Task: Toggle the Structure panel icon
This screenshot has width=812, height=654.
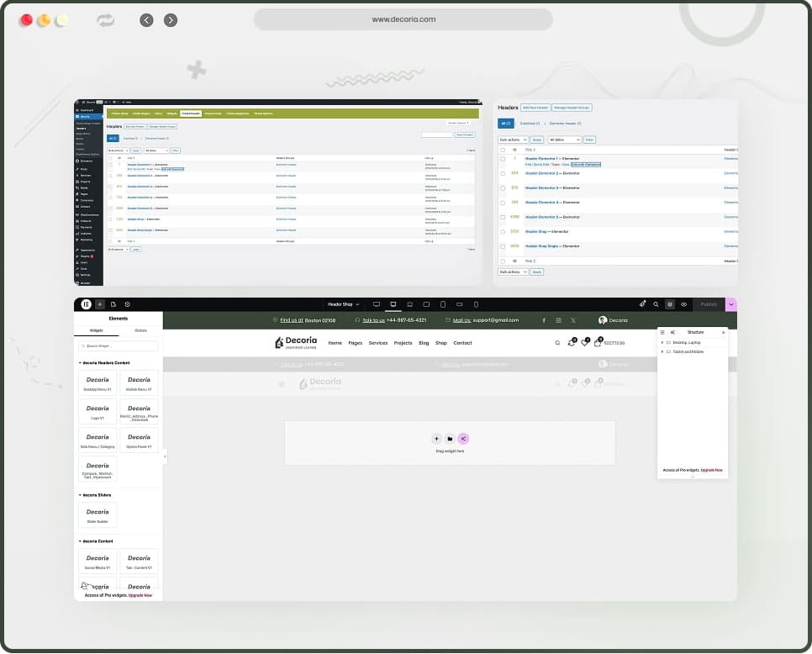Action: tap(670, 304)
